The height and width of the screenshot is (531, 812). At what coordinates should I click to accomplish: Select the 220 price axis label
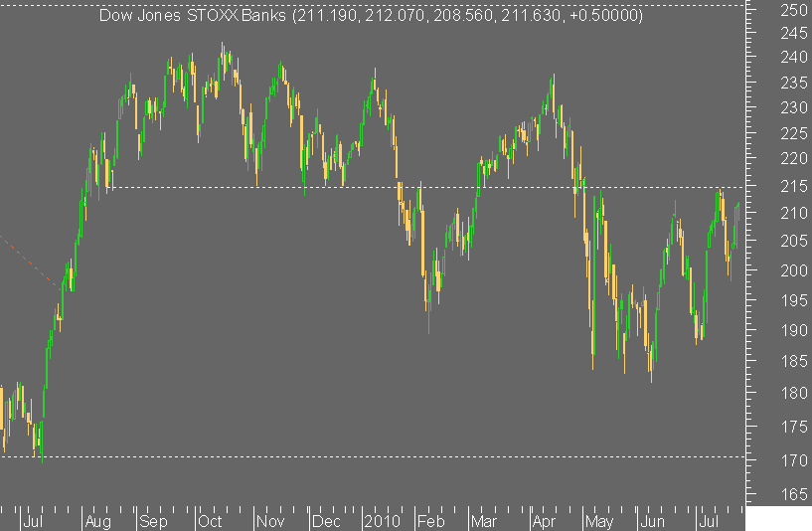(x=793, y=158)
